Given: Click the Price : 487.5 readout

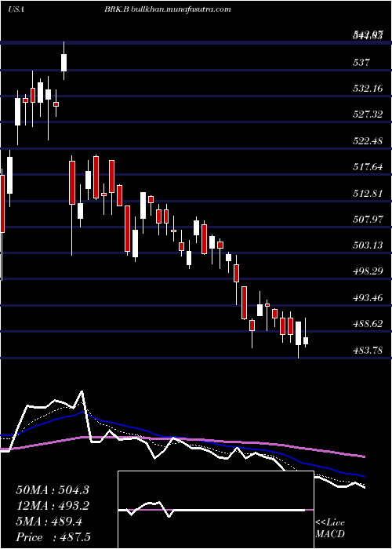Looking at the screenshot, I should tap(53, 537).
